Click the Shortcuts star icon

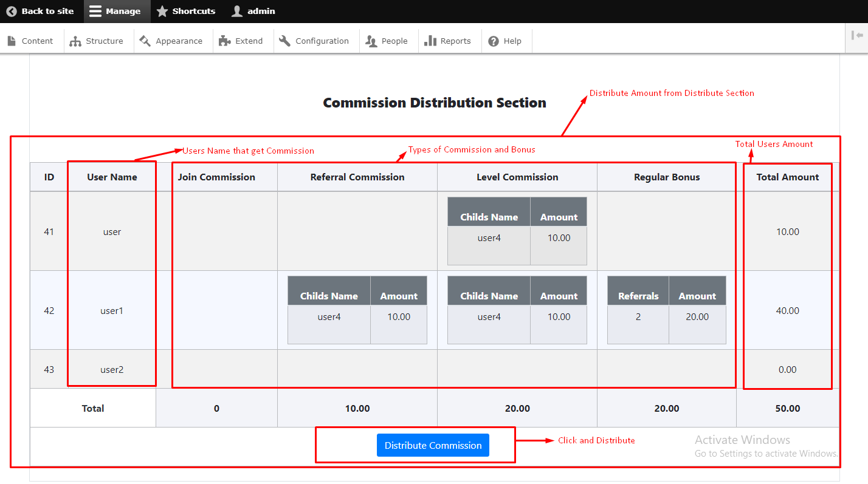click(x=162, y=12)
